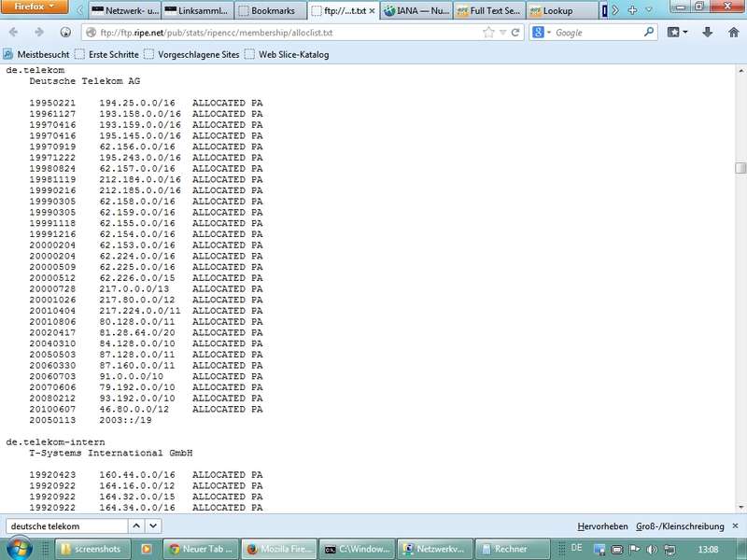This screenshot has width=747, height=560.
Task: Click the action center flag tray icon
Action: pyautogui.click(x=634, y=550)
